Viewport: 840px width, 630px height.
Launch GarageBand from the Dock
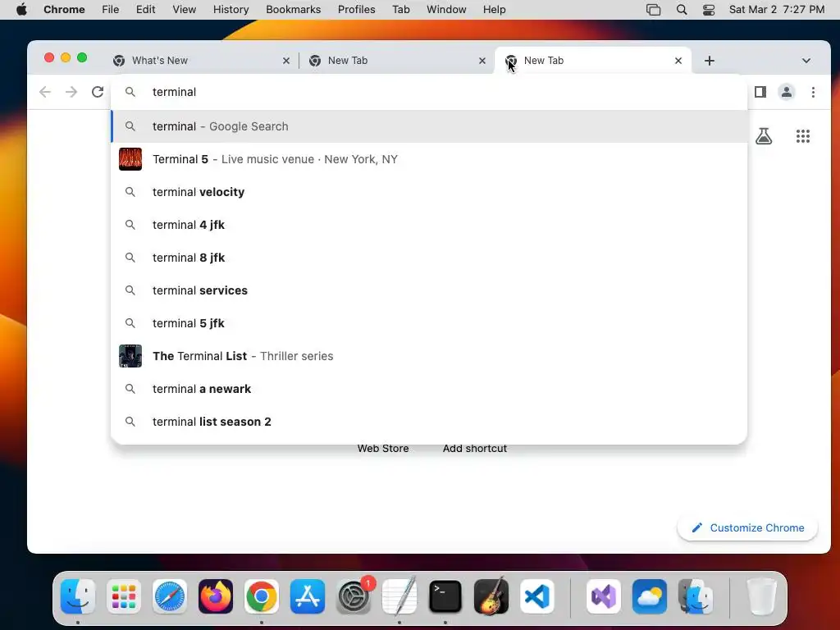click(491, 596)
